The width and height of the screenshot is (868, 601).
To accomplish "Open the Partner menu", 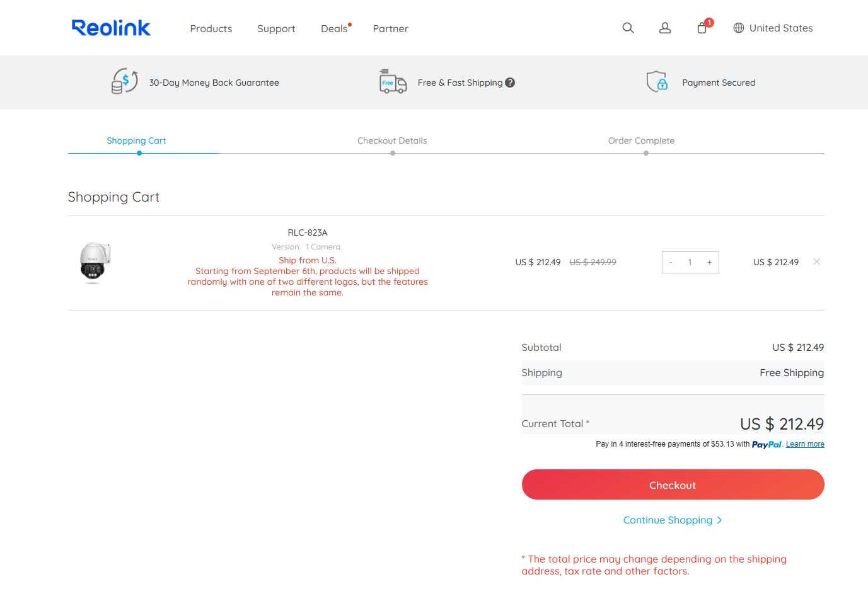I will tap(390, 28).
